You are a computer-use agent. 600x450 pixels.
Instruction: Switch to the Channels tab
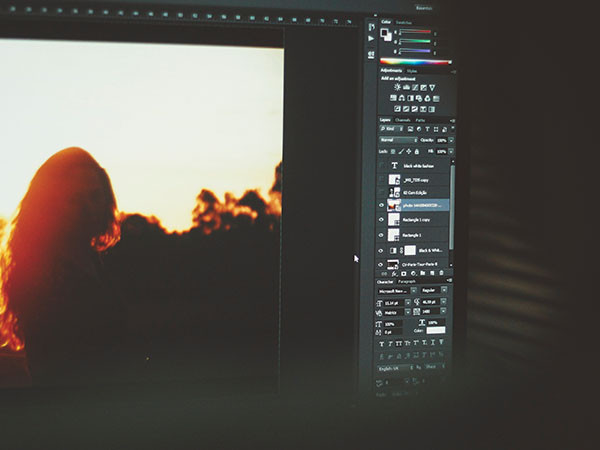pos(403,120)
